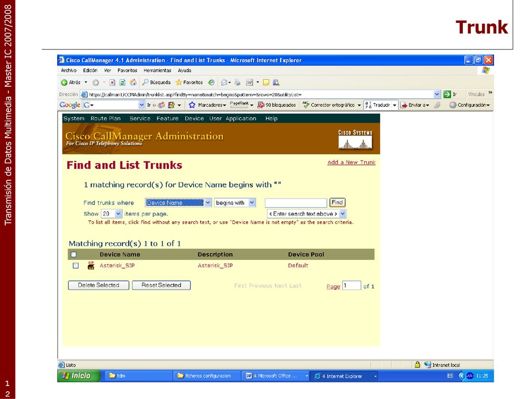Stop page loading with the red X icon
This screenshot has width=532, height=399.
(x=112, y=83)
